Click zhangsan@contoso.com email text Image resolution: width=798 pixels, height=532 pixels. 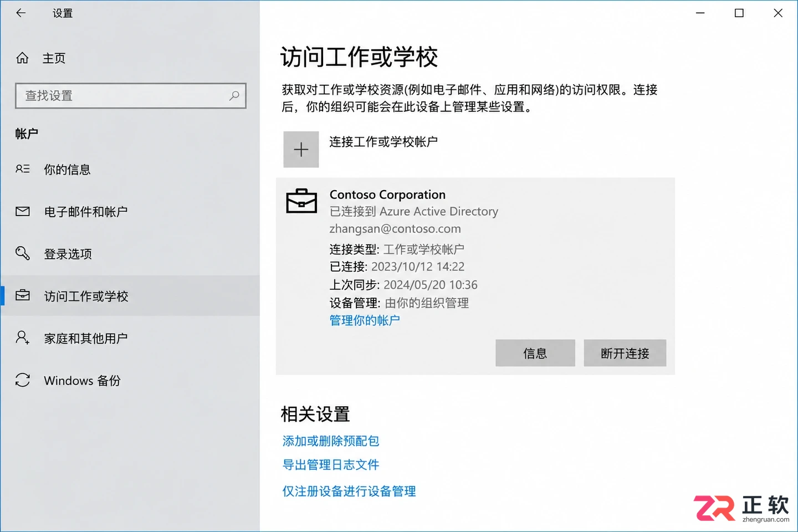[x=395, y=228]
